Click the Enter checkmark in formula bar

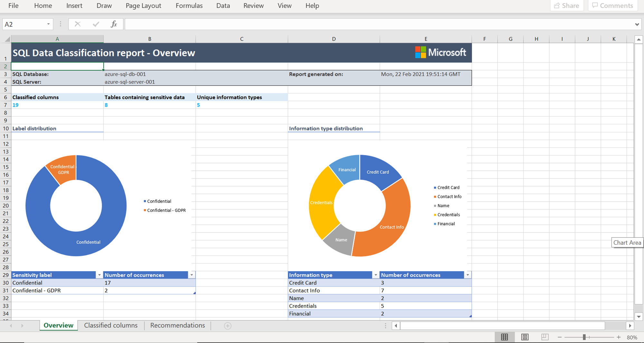point(96,24)
